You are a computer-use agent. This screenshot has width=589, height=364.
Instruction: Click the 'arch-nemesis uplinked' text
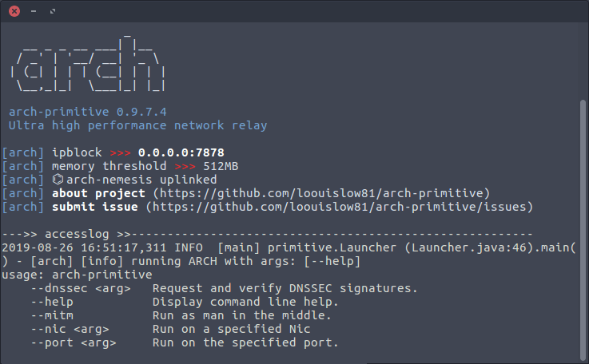[x=141, y=180]
